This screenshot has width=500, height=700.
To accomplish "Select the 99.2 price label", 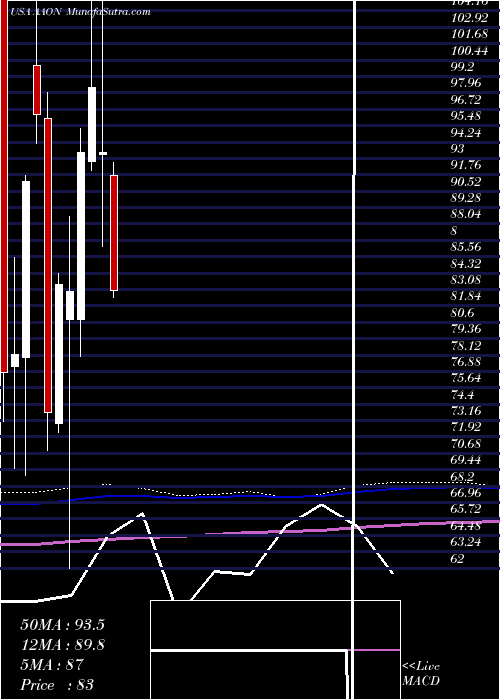I will coord(463,68).
